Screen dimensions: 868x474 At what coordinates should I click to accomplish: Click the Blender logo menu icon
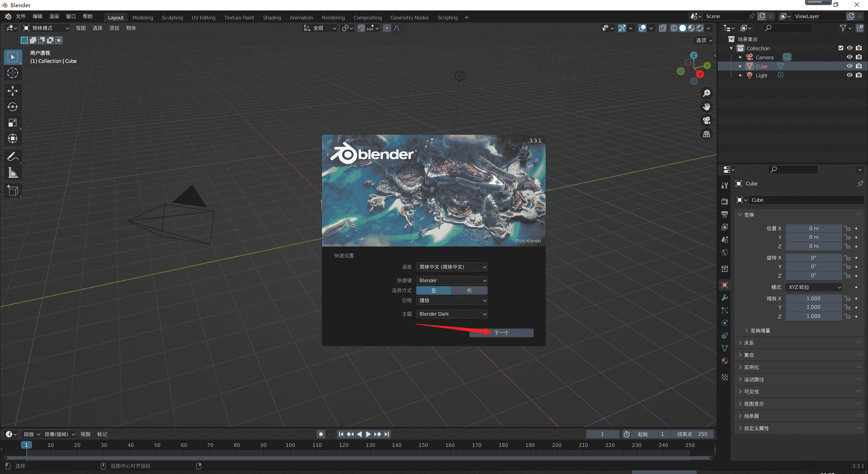(x=8, y=16)
